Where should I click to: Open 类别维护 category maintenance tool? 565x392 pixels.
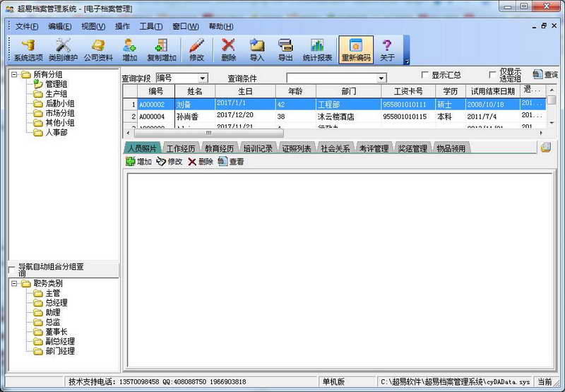63,49
